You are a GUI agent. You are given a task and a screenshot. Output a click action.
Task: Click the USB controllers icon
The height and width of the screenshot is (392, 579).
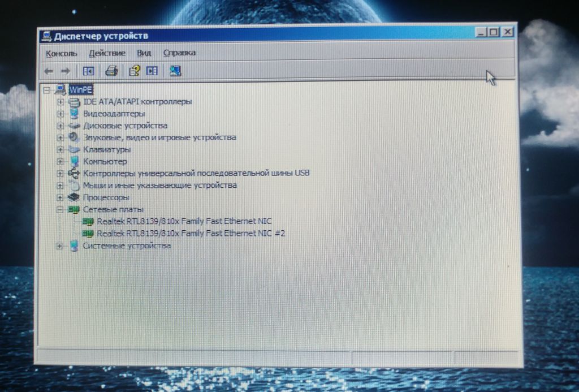(x=74, y=173)
